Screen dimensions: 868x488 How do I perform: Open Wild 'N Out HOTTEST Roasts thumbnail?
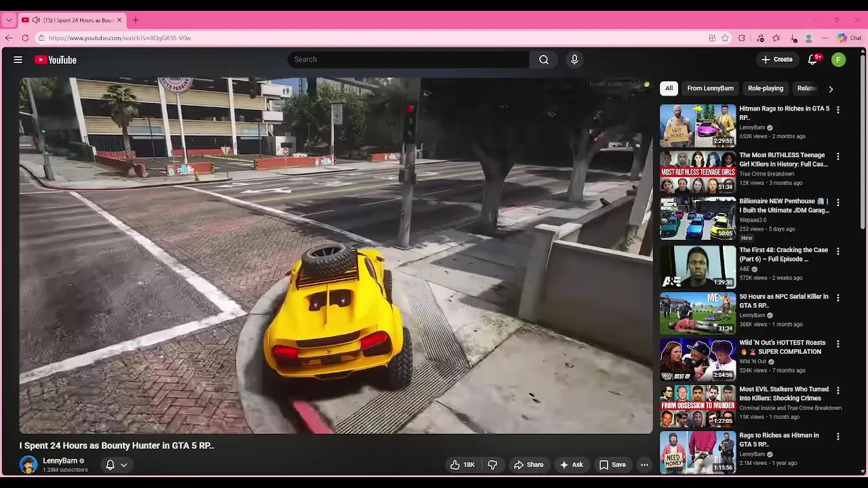(x=698, y=360)
